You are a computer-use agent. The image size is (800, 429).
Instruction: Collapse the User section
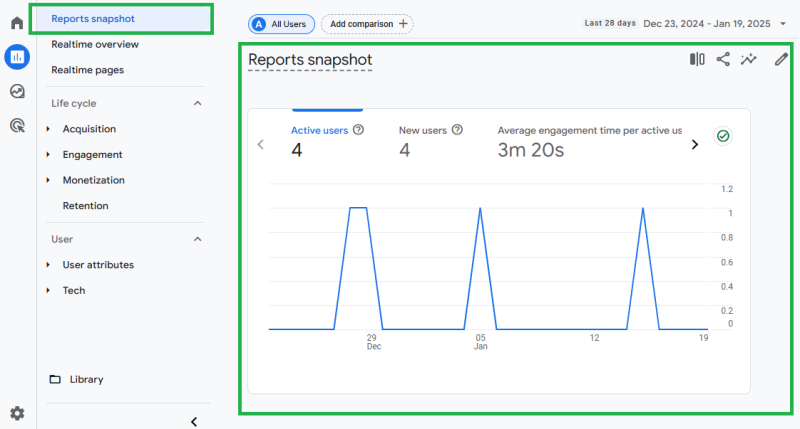[x=197, y=239]
